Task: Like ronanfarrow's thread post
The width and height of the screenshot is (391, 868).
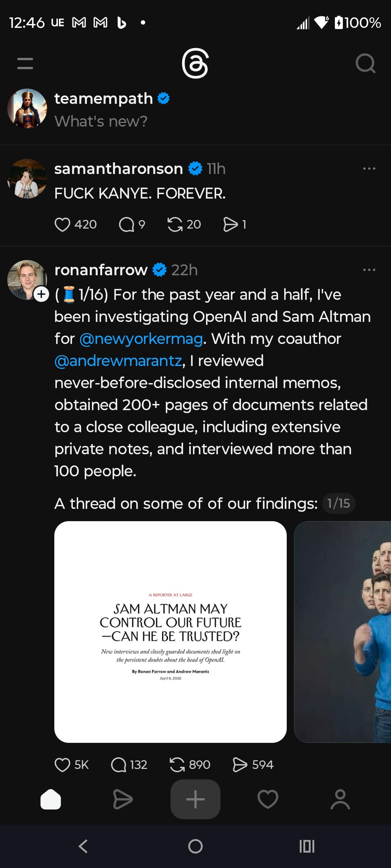Action: coord(62,765)
